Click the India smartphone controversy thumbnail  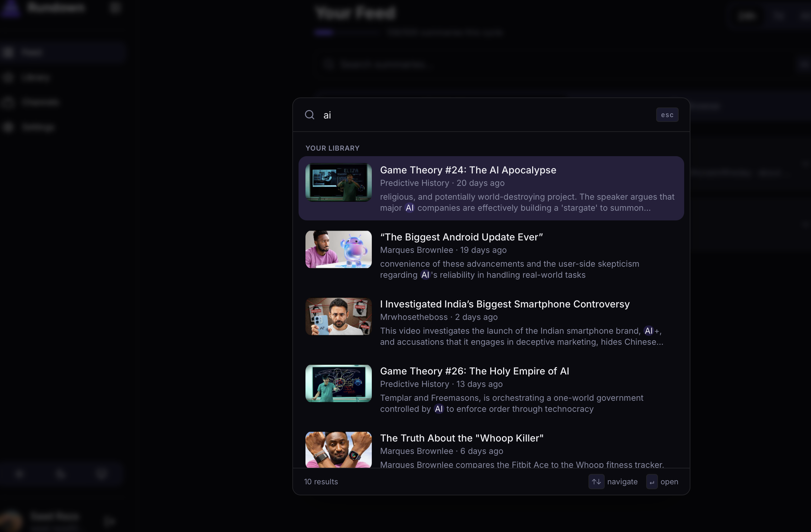tap(338, 316)
